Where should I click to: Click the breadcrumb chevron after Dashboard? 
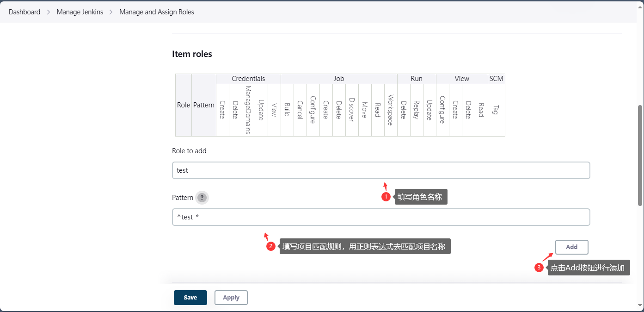click(x=49, y=12)
